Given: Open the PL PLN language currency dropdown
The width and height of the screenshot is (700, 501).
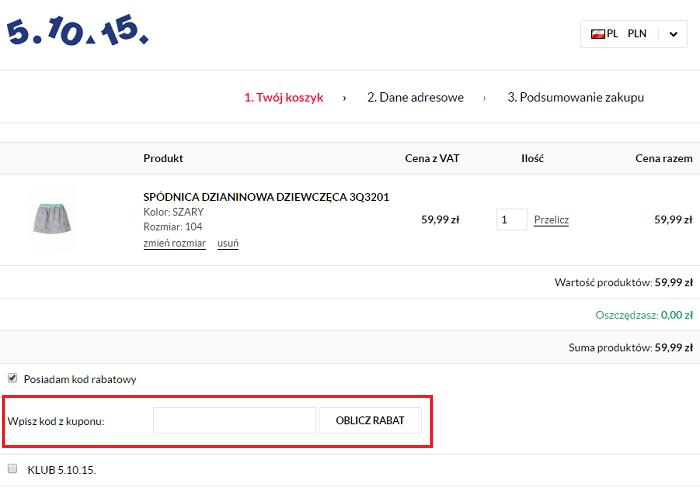Looking at the screenshot, I should [x=633, y=34].
